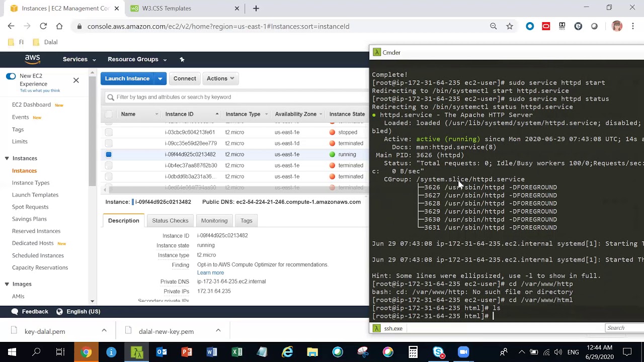Select checkbox for instance i-0dbdd6b3a231a36
This screenshot has height=362, width=644.
point(109,176)
